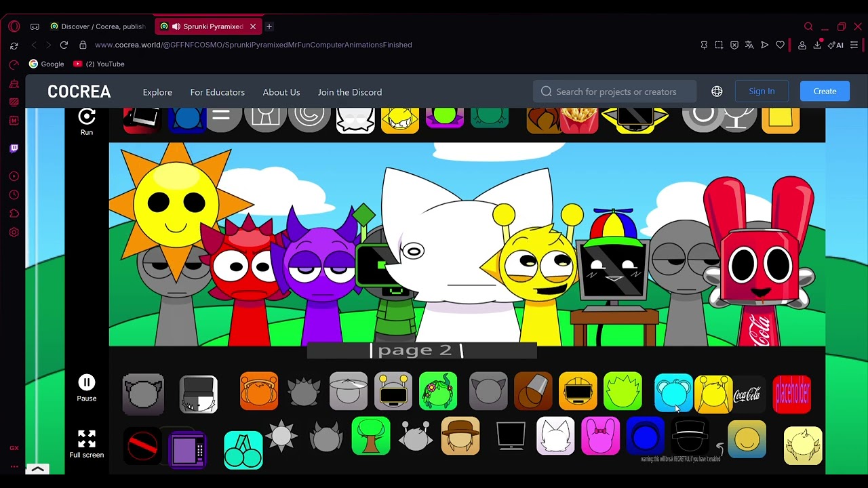Pick the pale yellow spiky character icon

point(803,446)
